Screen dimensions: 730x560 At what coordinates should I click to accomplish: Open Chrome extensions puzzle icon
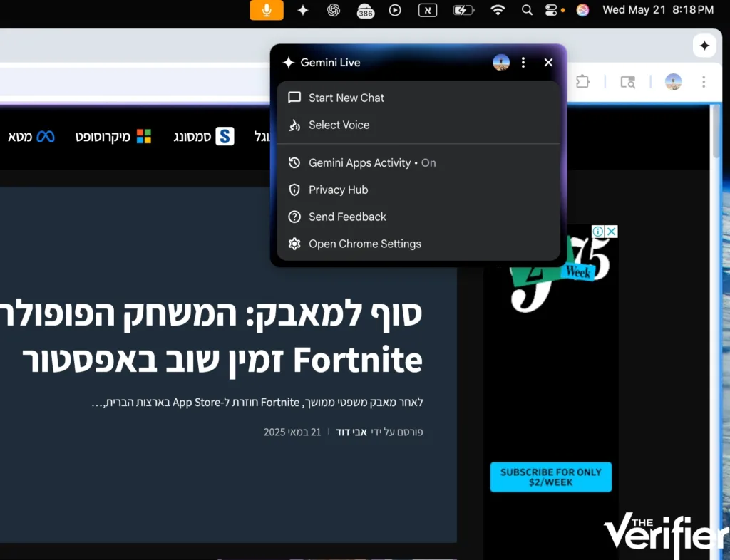pos(582,82)
